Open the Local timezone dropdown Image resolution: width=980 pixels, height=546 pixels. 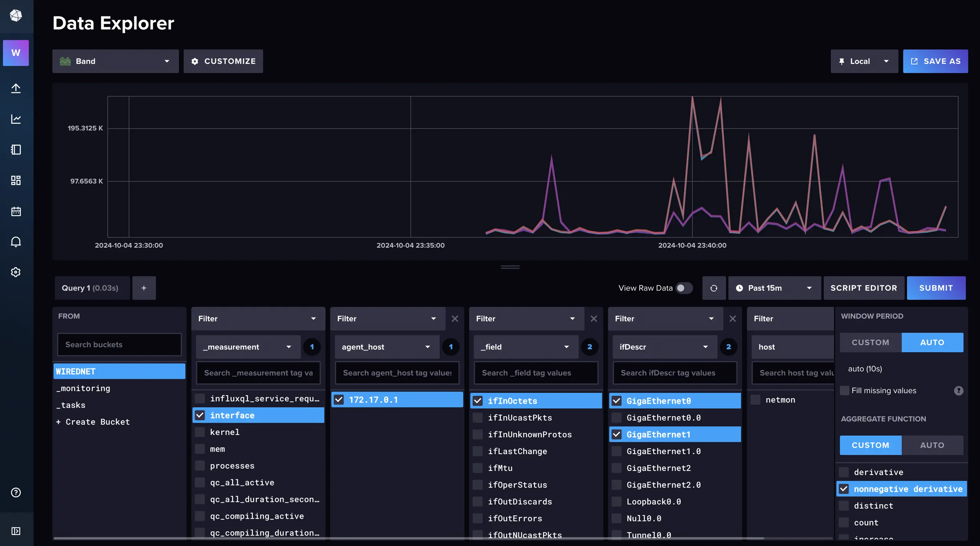coord(864,61)
